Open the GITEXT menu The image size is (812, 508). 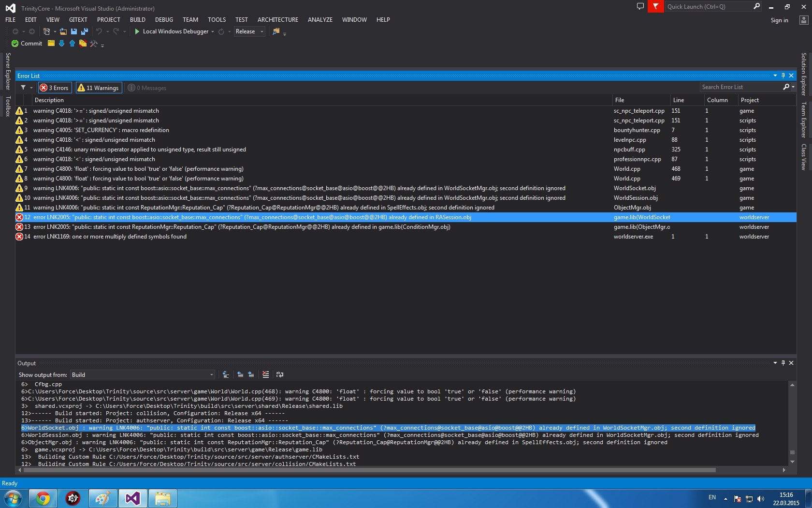(x=78, y=20)
